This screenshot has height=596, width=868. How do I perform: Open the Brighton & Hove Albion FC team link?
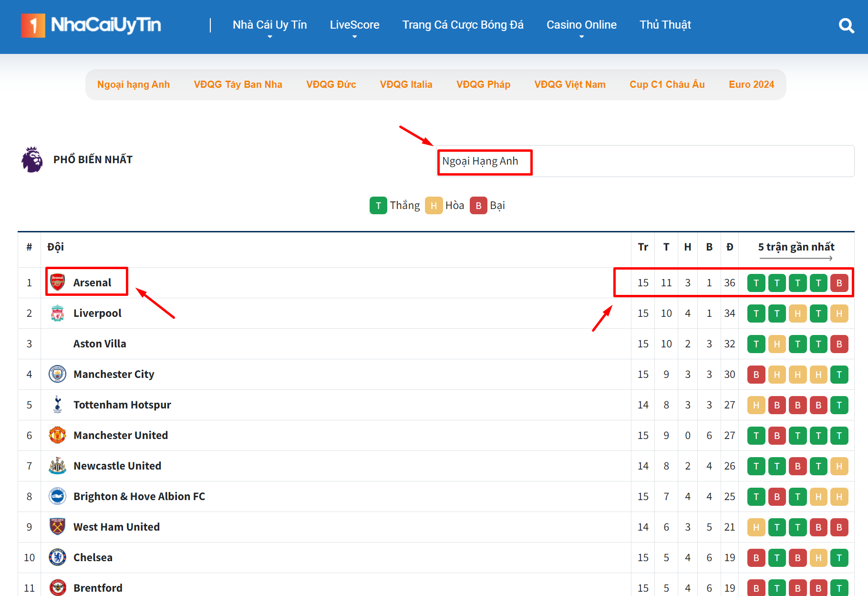(x=139, y=496)
